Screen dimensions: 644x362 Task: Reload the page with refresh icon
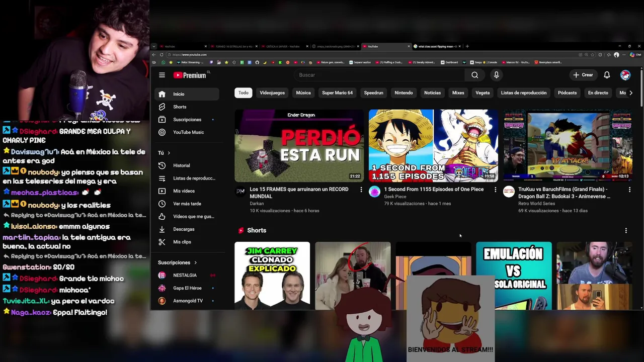pos(162,54)
